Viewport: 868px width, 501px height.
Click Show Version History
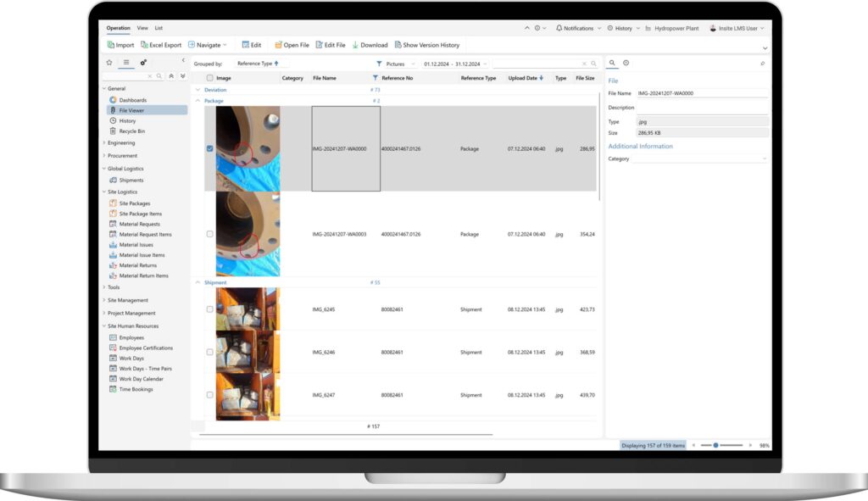coord(427,45)
